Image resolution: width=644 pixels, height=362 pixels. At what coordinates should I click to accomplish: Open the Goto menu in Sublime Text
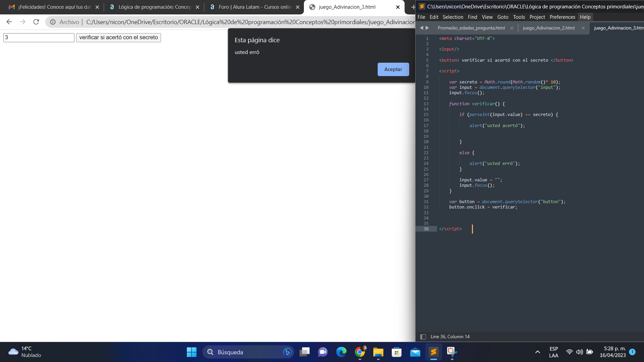(503, 17)
